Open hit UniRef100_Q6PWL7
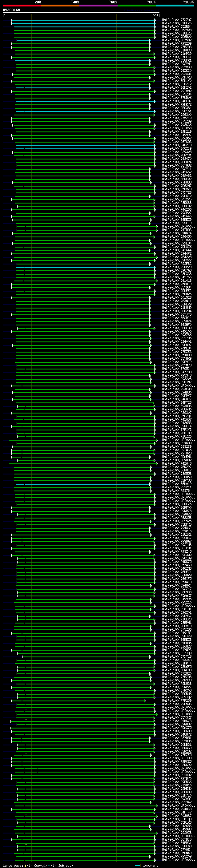 click(x=177, y=470)
